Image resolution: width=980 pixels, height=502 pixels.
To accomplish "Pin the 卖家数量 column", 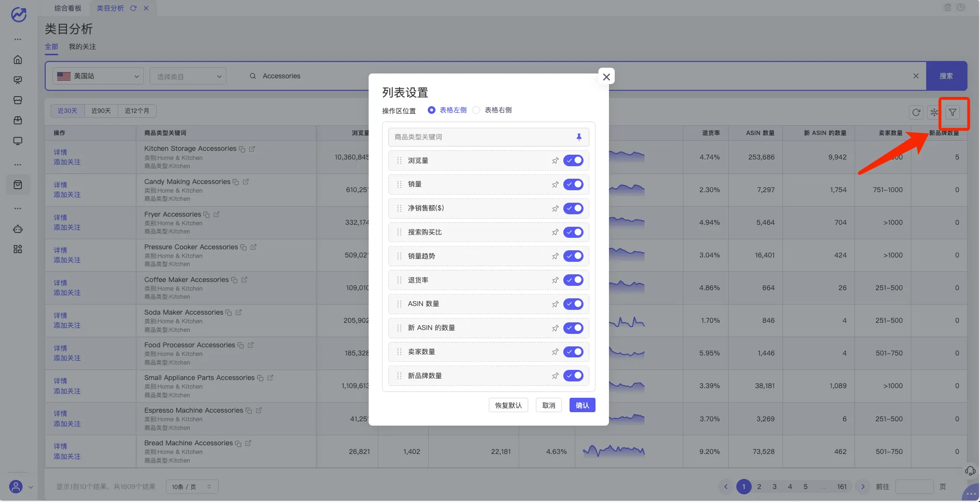I will [x=555, y=352].
